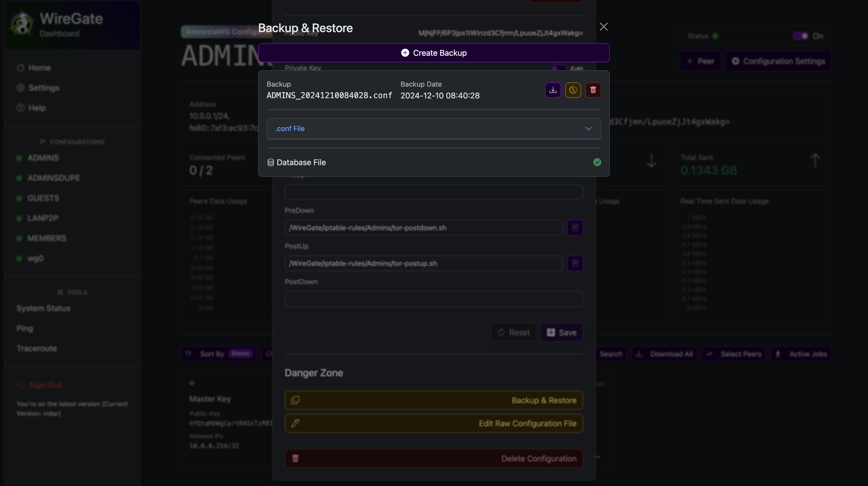
Task: Click the script icon beside the PreDown field
Action: (x=575, y=228)
